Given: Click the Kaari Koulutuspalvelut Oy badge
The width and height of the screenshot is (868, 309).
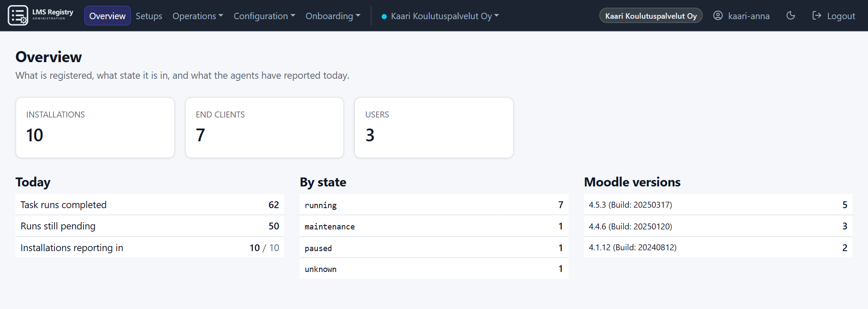Looking at the screenshot, I should (651, 16).
